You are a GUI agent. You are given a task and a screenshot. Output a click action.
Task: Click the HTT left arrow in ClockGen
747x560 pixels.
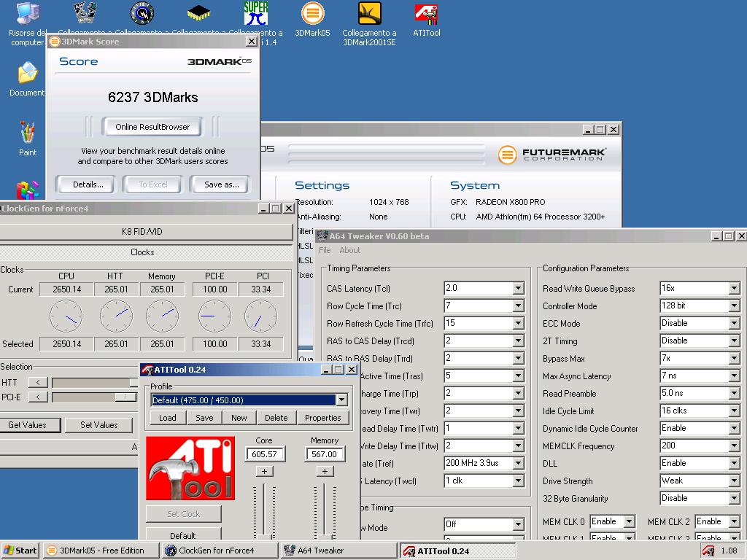point(38,382)
